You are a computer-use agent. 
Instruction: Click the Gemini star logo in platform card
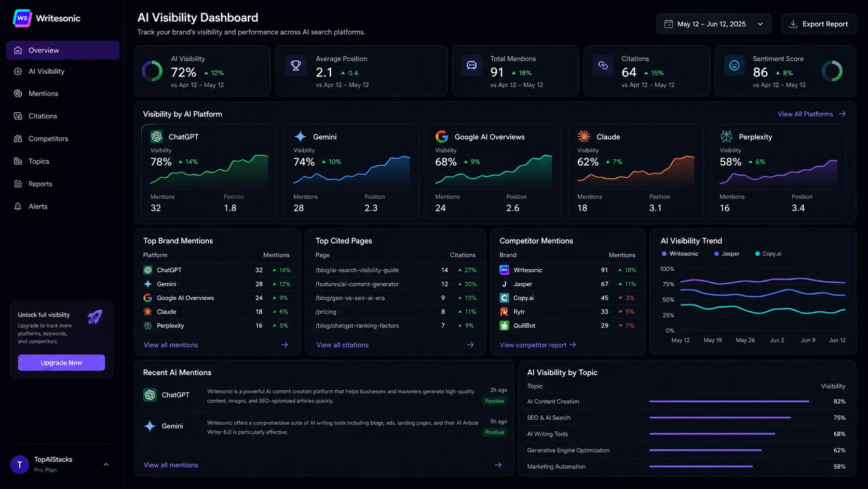[300, 137]
